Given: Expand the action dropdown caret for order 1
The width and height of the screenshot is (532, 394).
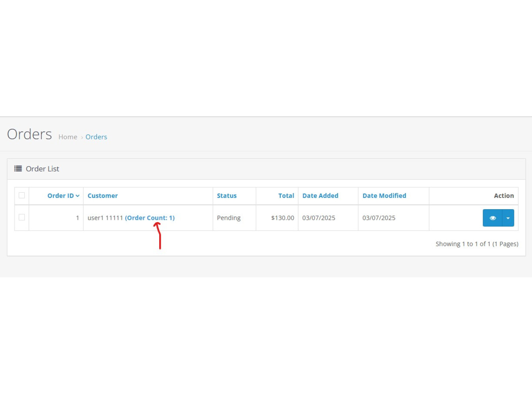Looking at the screenshot, I should pos(508,218).
